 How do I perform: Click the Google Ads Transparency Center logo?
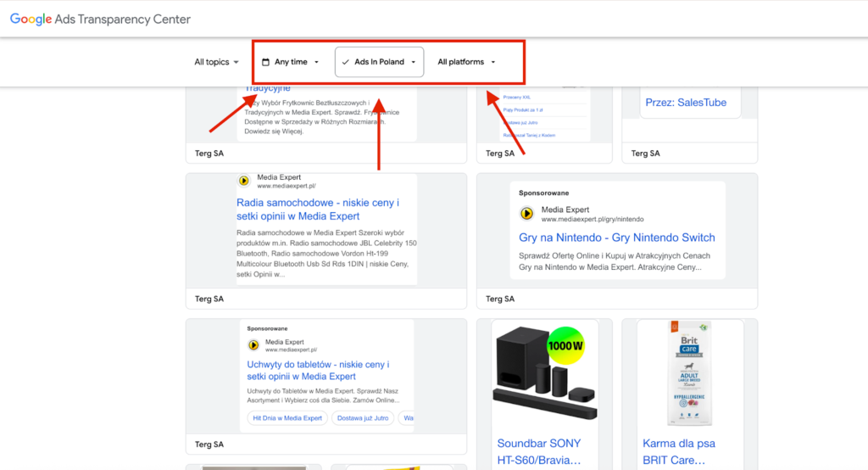(100, 19)
